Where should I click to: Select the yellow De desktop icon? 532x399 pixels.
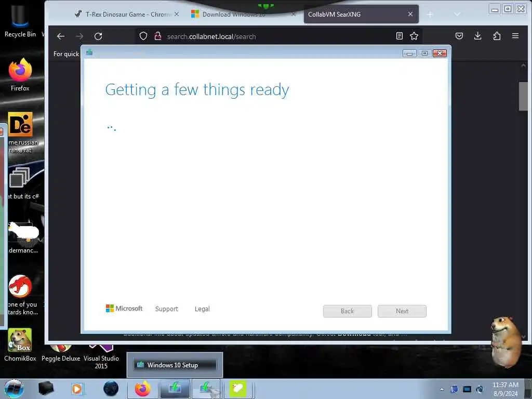20,125
